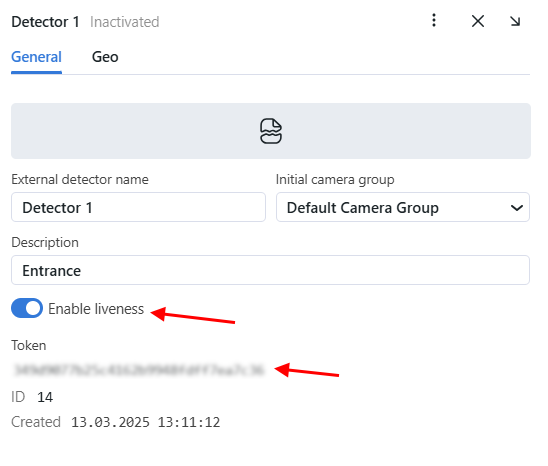The width and height of the screenshot is (548, 466).
Task: Close the Detector 1 panel
Action: point(478,21)
